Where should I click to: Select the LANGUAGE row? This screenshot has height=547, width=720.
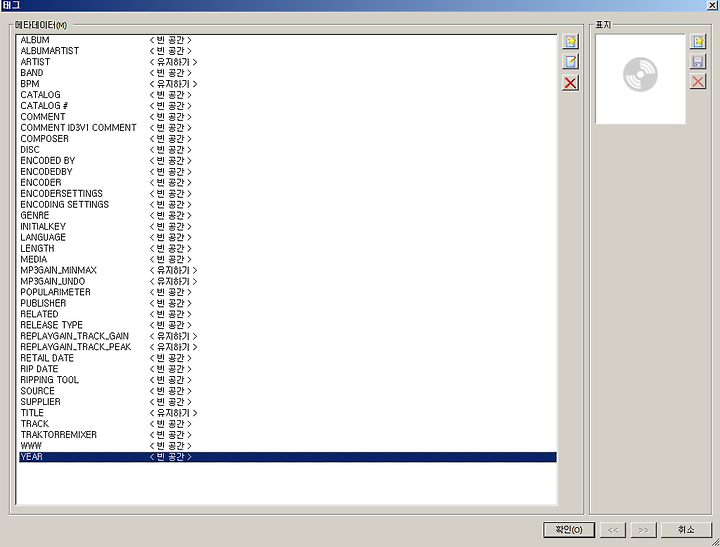click(288, 237)
